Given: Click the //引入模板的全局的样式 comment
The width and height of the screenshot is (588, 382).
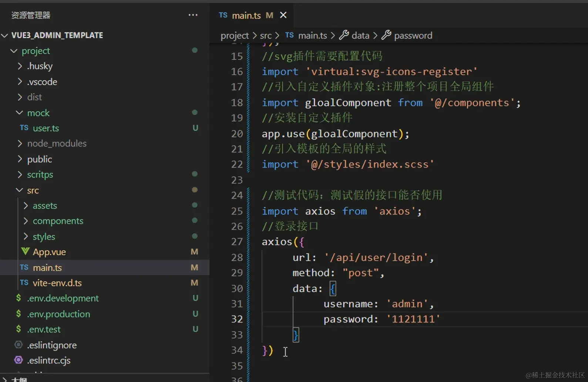Looking at the screenshot, I should (x=324, y=149).
